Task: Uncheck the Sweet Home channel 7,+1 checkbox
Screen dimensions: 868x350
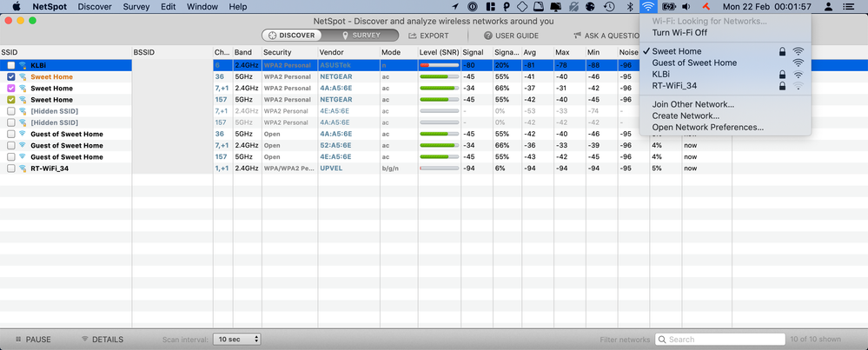Action: 11,89
